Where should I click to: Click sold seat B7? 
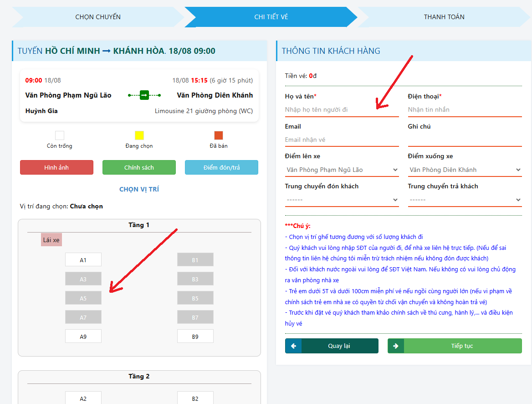pyautogui.click(x=195, y=317)
